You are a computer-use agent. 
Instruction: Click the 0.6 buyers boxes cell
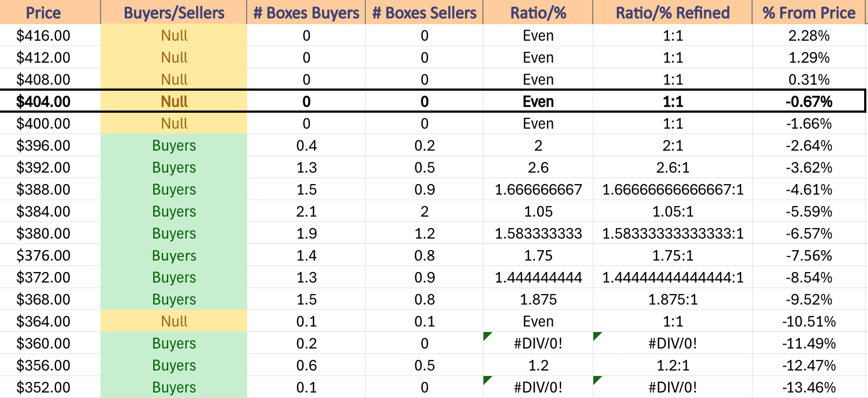(306, 366)
